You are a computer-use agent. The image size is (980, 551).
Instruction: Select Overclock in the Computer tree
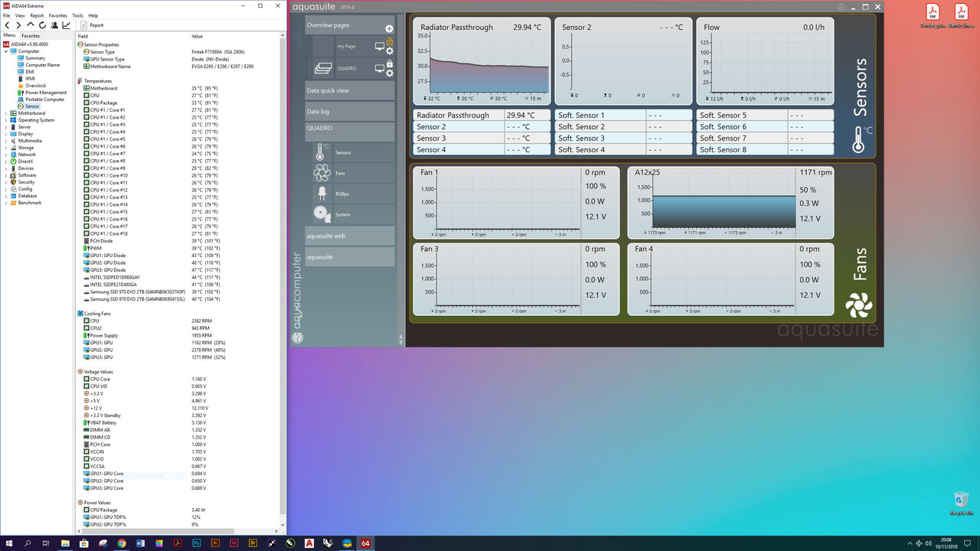35,86
